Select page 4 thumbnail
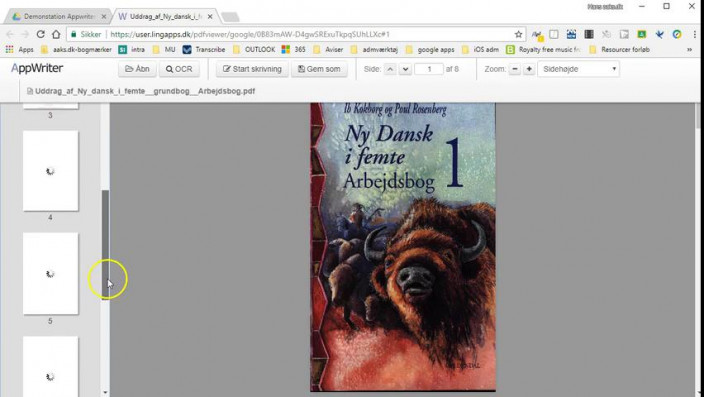The height and width of the screenshot is (397, 704). pos(51,171)
